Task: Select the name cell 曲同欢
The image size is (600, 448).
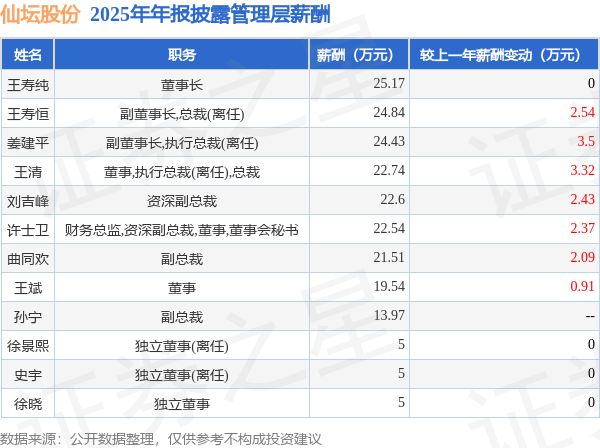Action: 28,259
